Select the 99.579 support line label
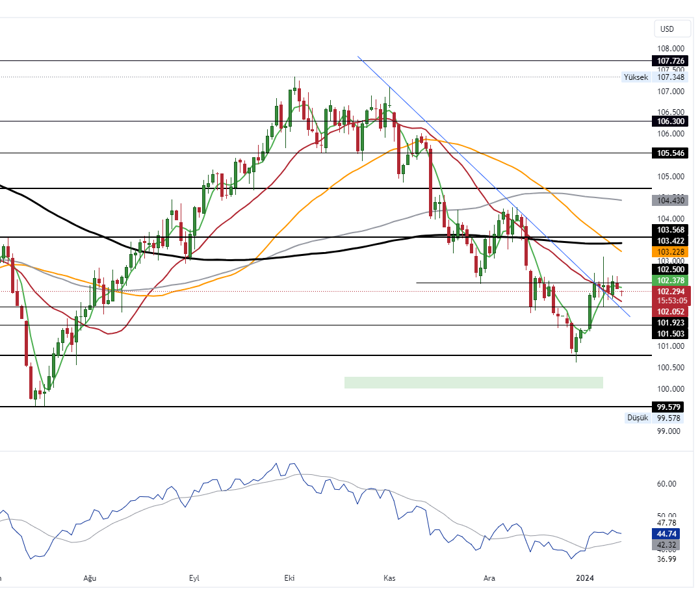This screenshot has width=700, height=610. point(670,407)
